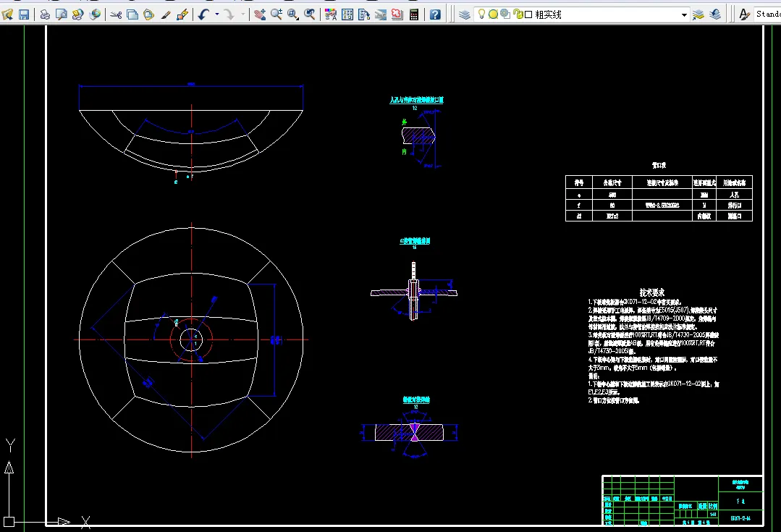Expand the Undo history arrow
781x532 pixels.
point(216,14)
